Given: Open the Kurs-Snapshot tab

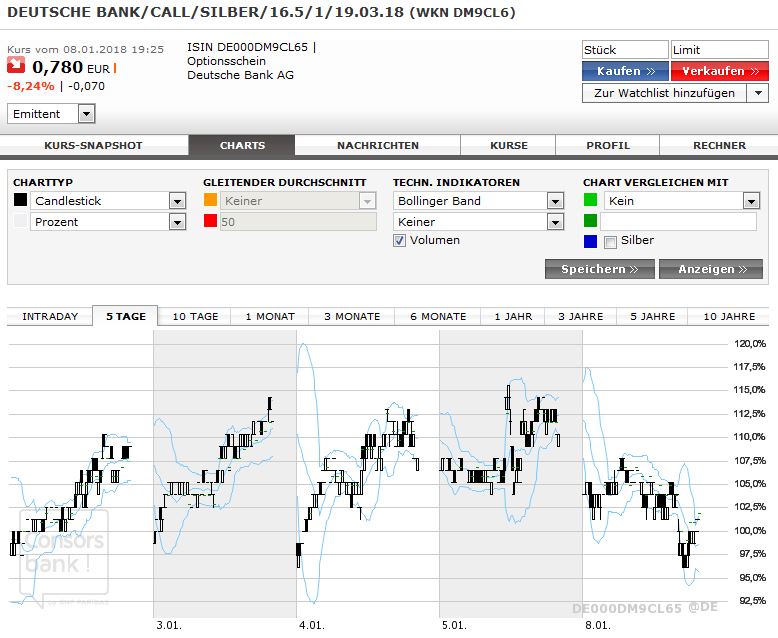Looking at the screenshot, I should [93, 145].
